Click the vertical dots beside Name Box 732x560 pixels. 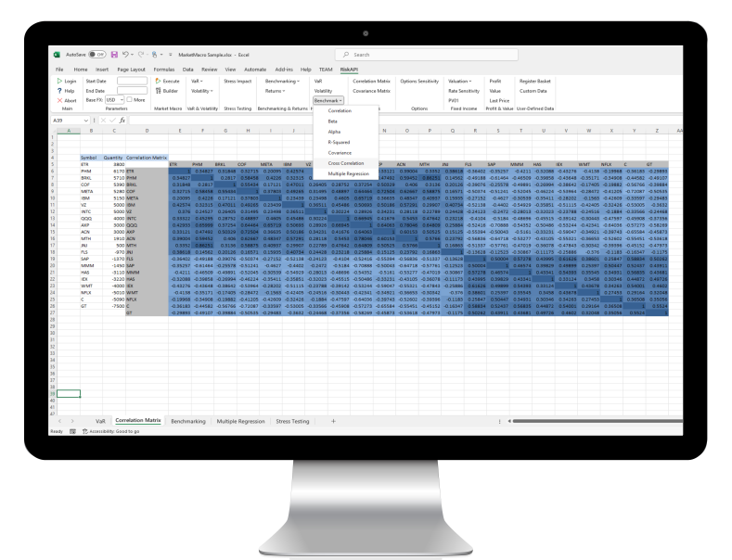pyautogui.click(x=95, y=121)
